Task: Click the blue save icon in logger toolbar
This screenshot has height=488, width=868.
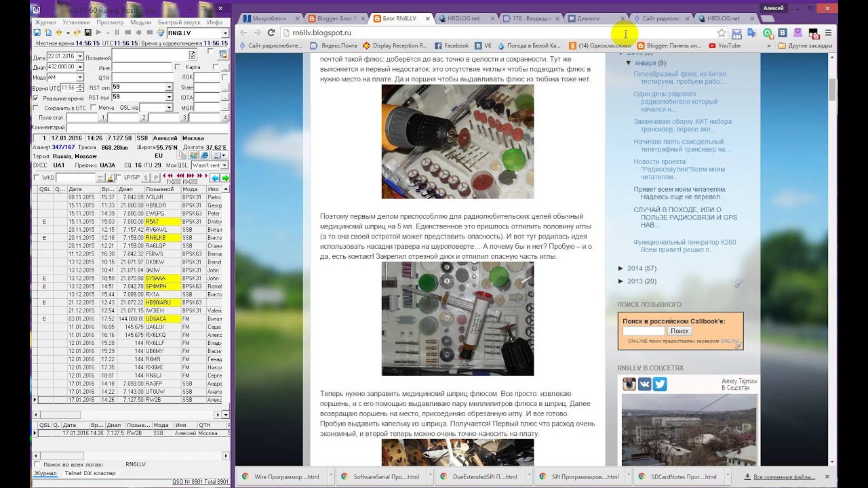Action: tap(37, 33)
